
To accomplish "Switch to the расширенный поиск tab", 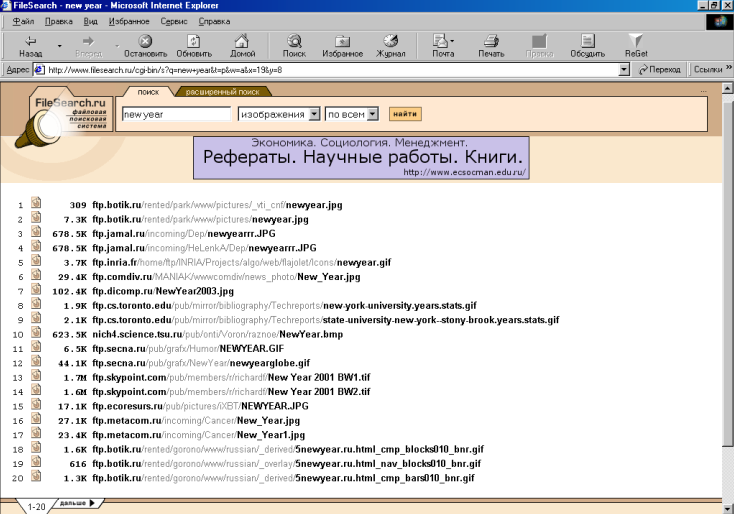I will coord(222,92).
